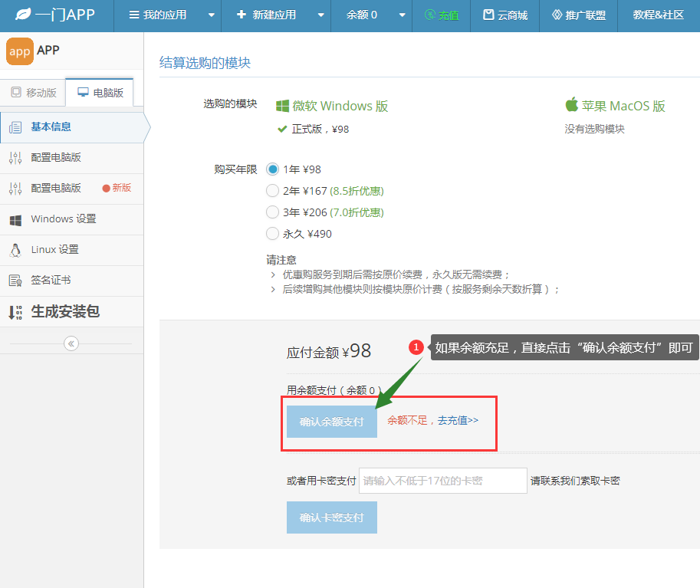The image size is (700, 588).
Task: Click the green checkmark by 正式版
Action: 282,130
